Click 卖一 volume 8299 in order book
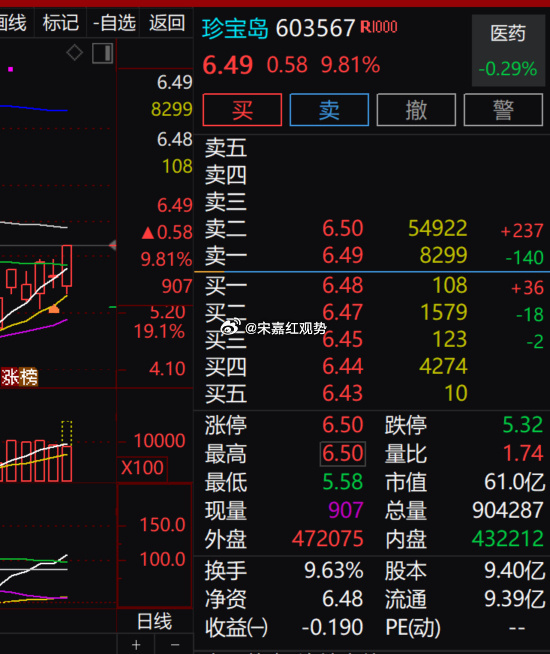The width and height of the screenshot is (550, 654). click(444, 255)
